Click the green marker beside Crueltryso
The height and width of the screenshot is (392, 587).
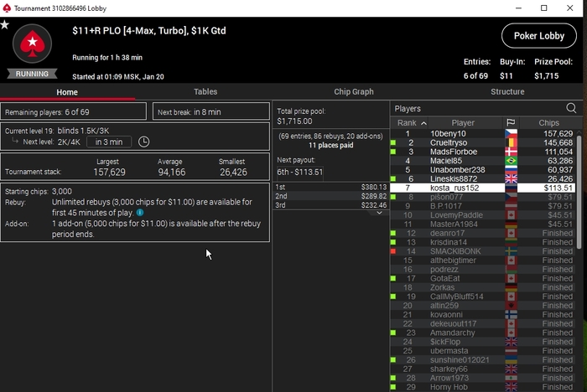393,143
